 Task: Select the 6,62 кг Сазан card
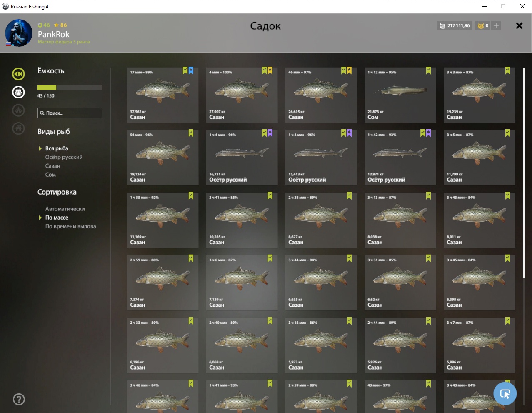(x=400, y=283)
